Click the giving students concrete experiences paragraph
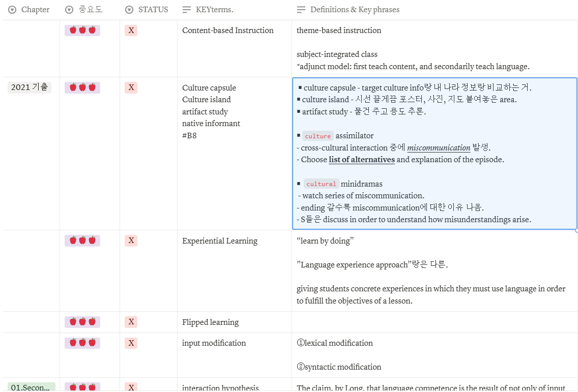578x392 pixels. point(431,295)
